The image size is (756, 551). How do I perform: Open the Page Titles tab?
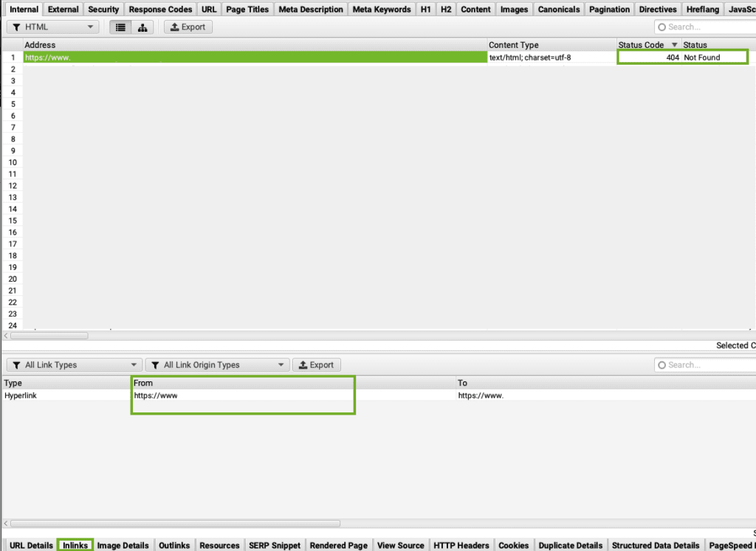[247, 9]
